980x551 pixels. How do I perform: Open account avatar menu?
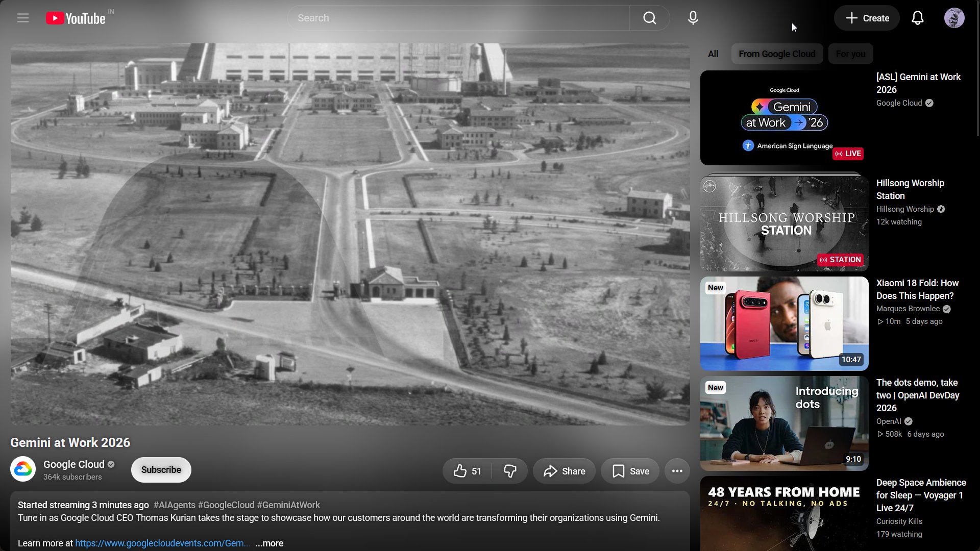954,18
